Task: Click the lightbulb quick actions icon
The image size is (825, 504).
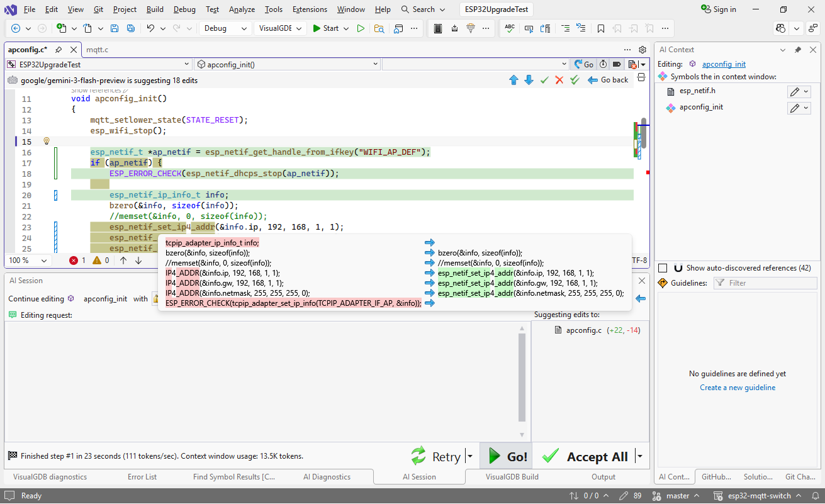Action: pos(46,142)
